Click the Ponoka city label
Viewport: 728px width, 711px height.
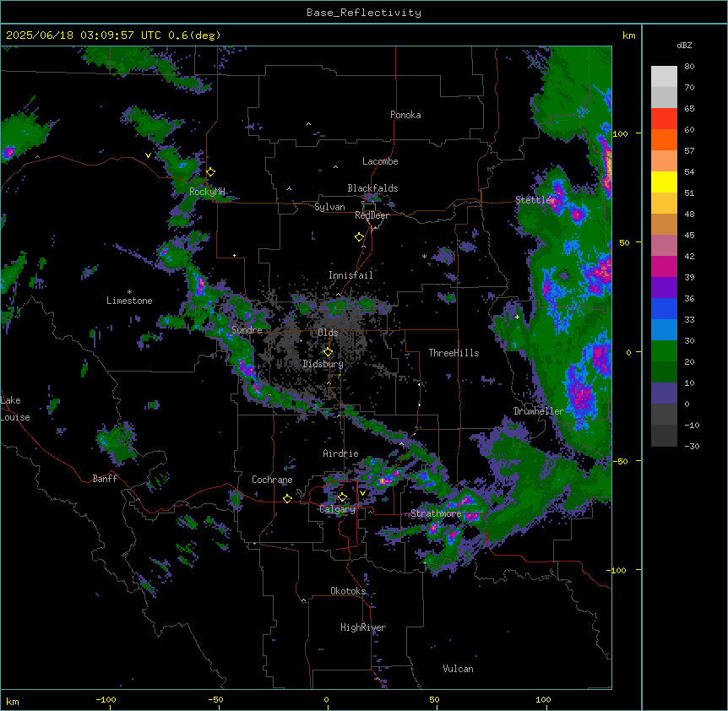point(405,115)
